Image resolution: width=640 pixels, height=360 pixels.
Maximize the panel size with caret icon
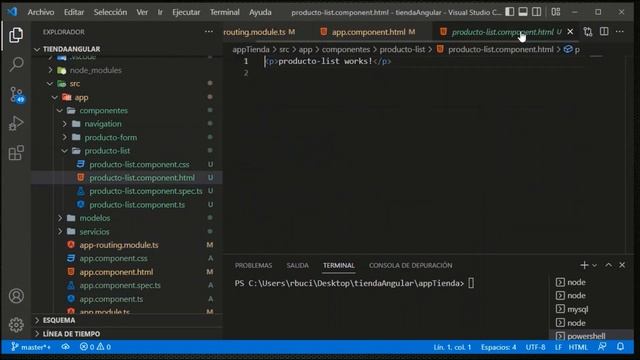click(x=608, y=265)
